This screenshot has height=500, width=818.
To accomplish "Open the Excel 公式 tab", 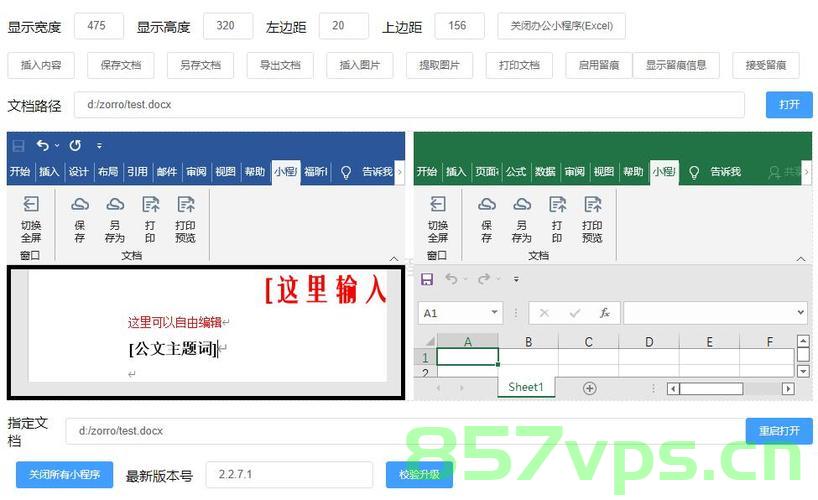I will tap(515, 172).
